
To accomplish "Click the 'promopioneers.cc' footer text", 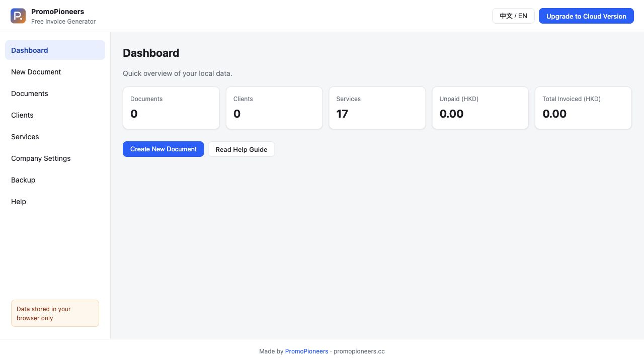I will (359, 351).
